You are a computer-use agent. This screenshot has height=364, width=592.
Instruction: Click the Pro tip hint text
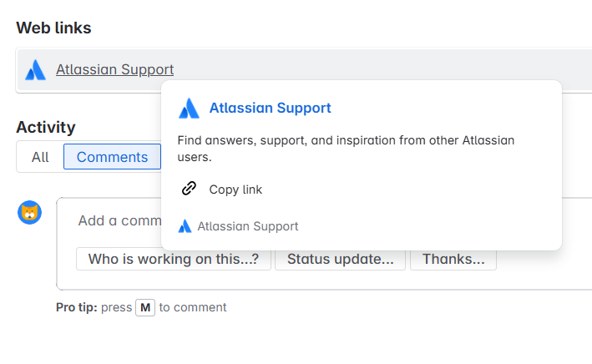click(x=141, y=307)
